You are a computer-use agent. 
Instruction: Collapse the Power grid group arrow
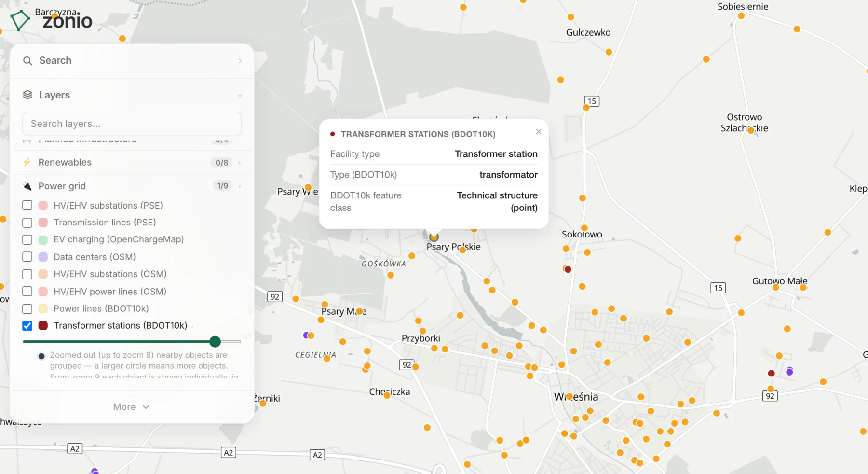240,186
